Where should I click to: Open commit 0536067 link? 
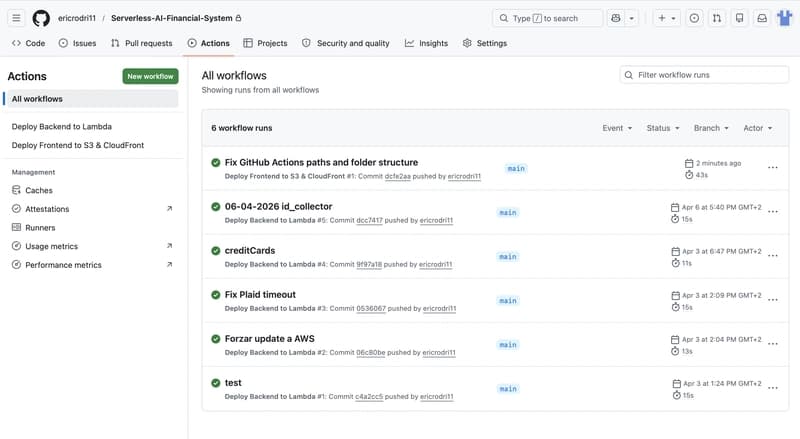click(371, 308)
